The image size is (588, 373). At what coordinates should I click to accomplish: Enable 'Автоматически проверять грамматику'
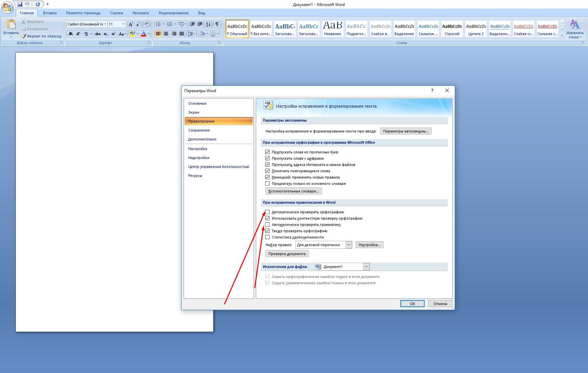click(267, 224)
